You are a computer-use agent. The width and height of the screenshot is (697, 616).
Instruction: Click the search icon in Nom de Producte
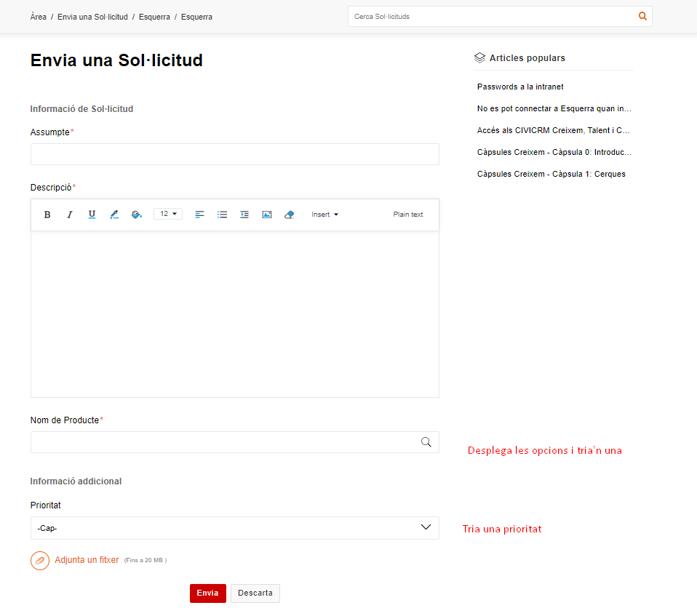[x=426, y=442]
